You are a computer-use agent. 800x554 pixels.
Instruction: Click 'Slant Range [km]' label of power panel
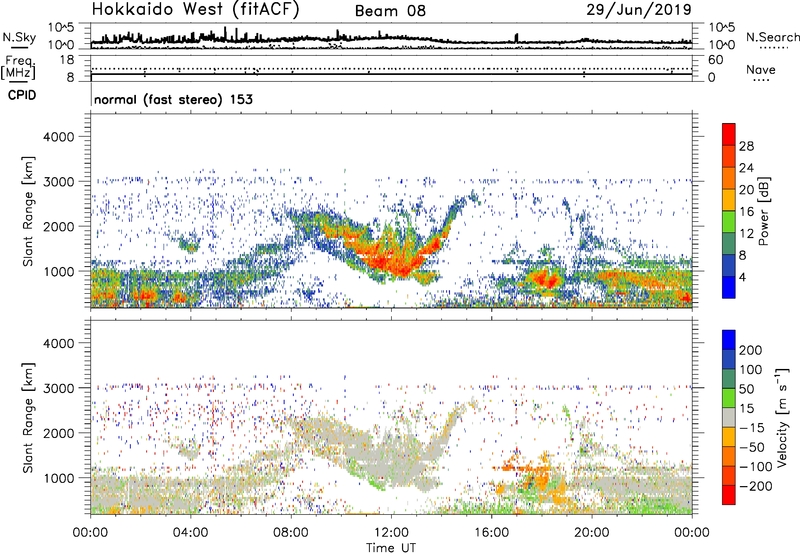pos(28,211)
